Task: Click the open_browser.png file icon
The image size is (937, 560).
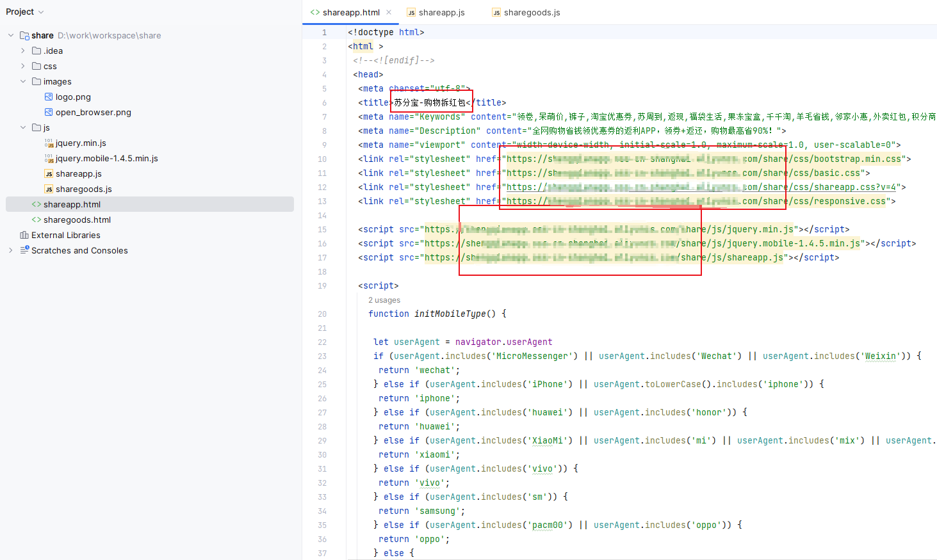Action: click(x=49, y=113)
